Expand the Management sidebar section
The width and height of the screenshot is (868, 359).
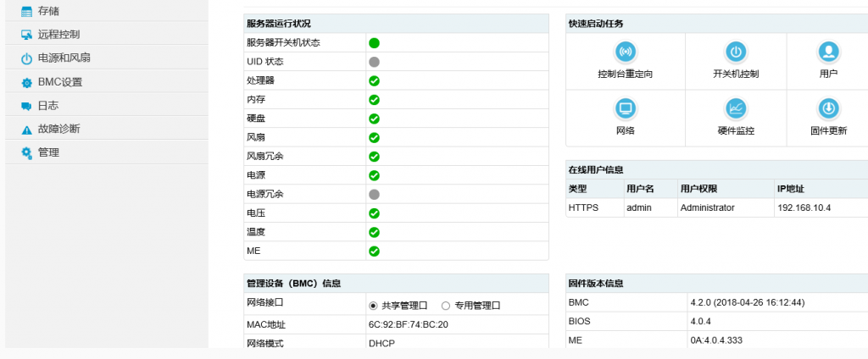point(48,153)
